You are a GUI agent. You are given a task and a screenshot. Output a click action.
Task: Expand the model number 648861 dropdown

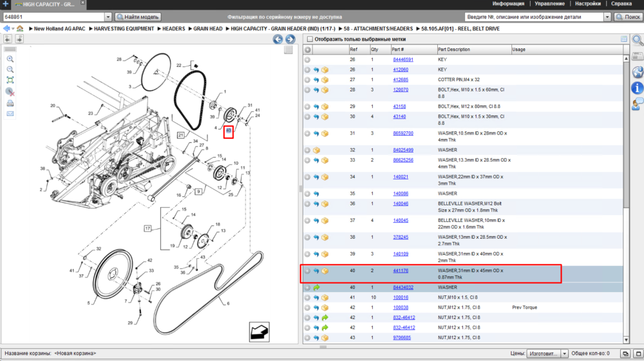pos(108,17)
